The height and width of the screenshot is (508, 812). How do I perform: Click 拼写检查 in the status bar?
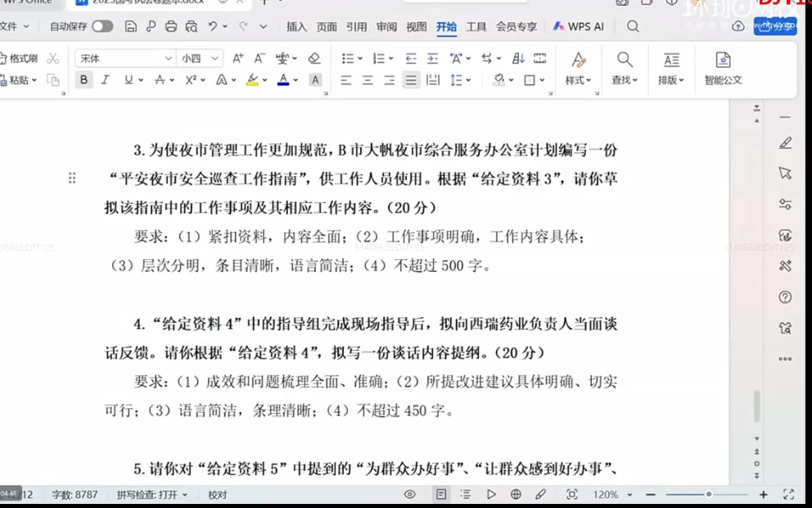click(x=151, y=495)
